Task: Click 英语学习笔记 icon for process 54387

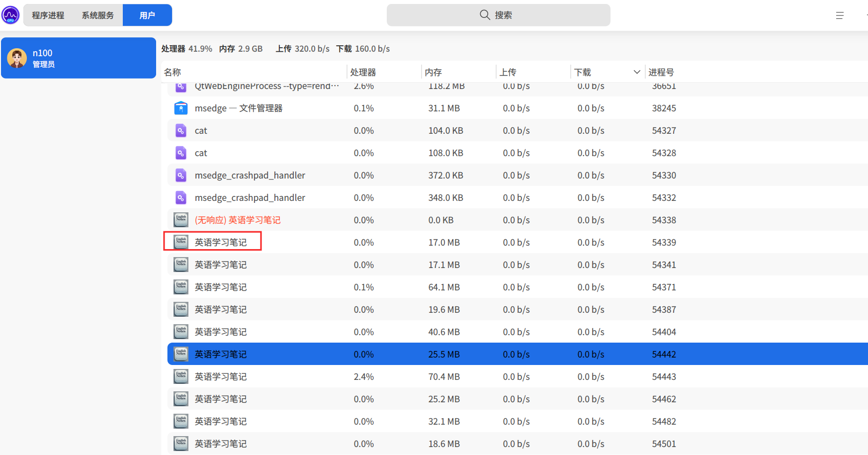Action: [x=181, y=309]
